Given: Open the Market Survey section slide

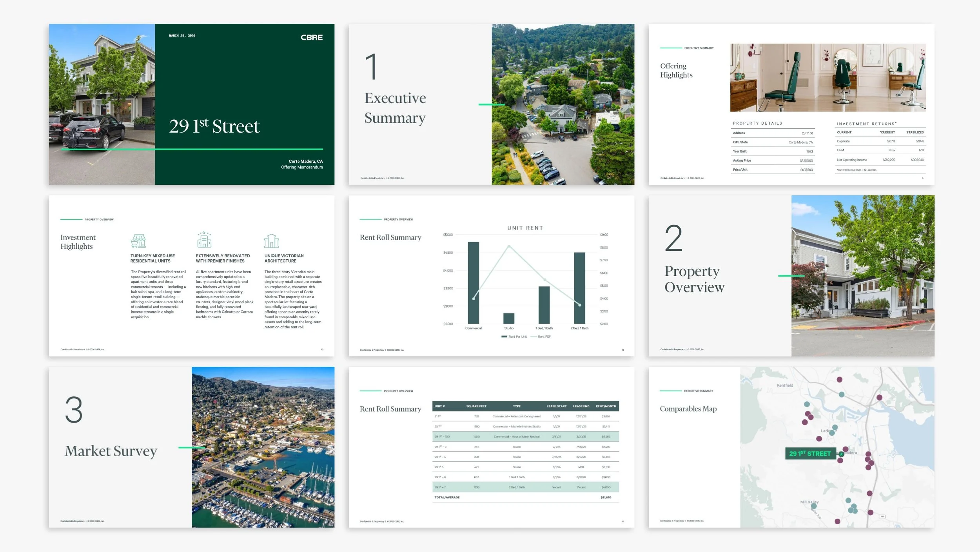Looking at the screenshot, I should pos(192,447).
